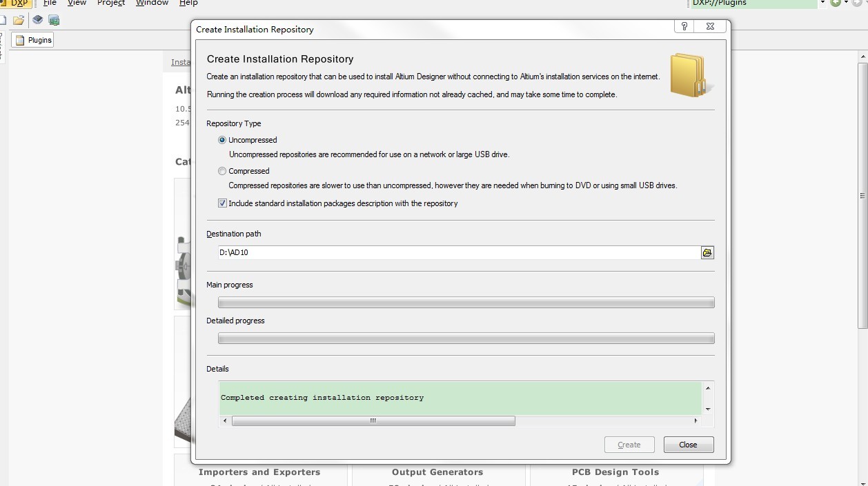Click the Detailed progress bar
Image resolution: width=868 pixels, height=486 pixels.
[466, 338]
